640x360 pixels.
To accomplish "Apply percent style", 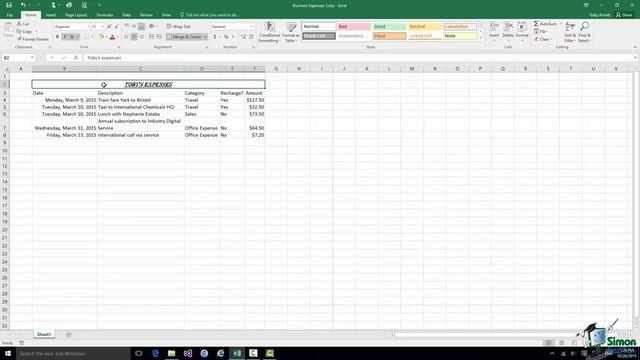I will pyautogui.click(x=226, y=37).
